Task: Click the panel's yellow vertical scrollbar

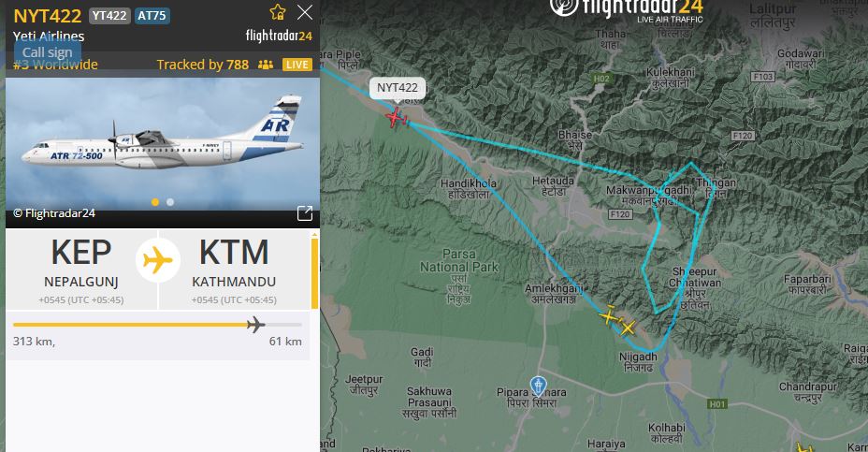Action: pos(314,271)
